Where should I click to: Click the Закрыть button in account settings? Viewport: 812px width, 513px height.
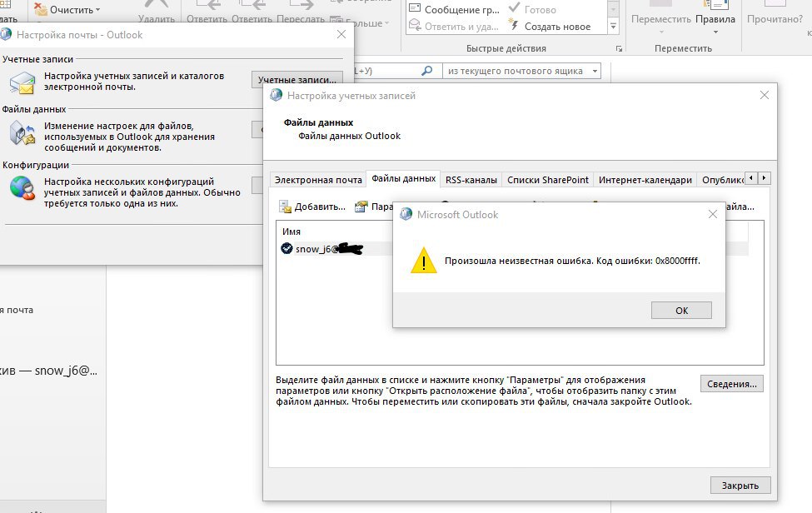pyautogui.click(x=740, y=485)
